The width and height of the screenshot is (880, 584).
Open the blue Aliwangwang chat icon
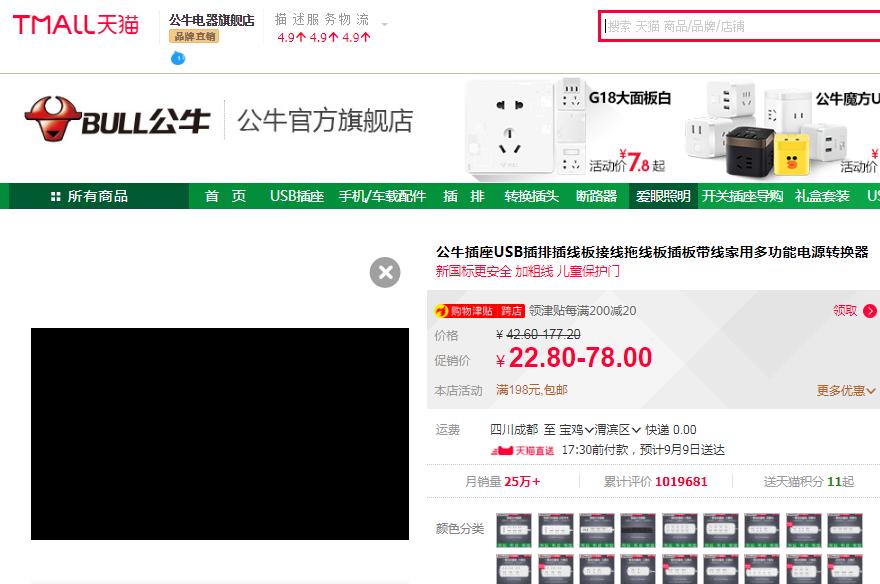coord(177,58)
